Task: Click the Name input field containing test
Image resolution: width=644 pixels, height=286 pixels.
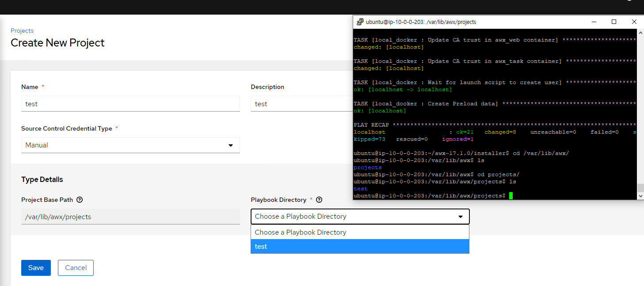Action: [130, 104]
